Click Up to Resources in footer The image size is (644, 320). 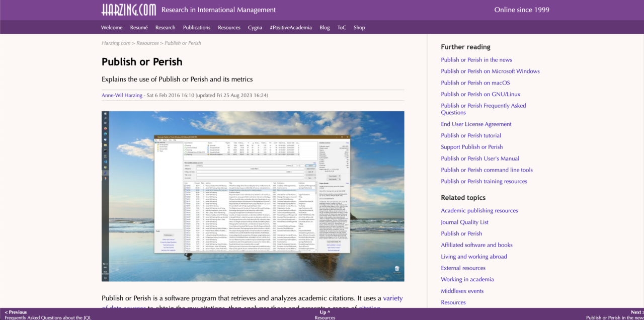[325, 312]
